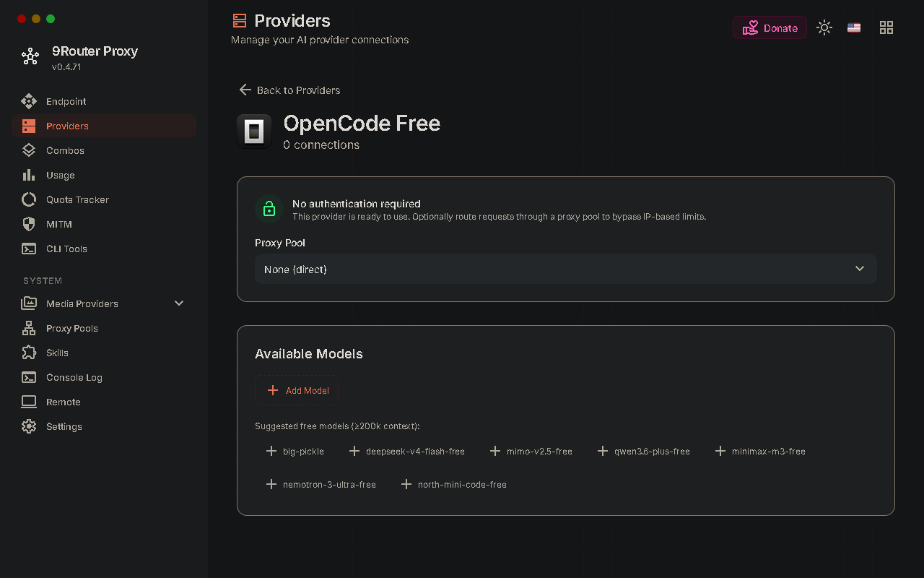The image size is (924, 578).
Task: Add the nemotron-3-ultra-free model
Action: coord(321,484)
